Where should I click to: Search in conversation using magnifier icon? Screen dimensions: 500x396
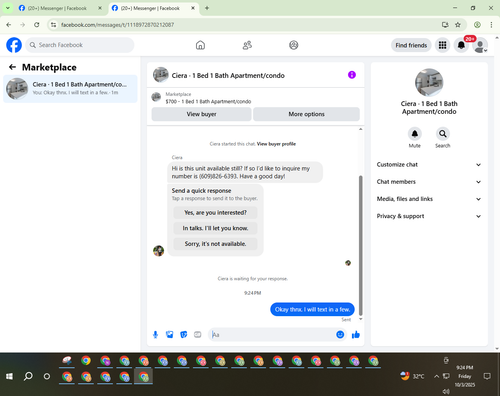[x=443, y=134]
